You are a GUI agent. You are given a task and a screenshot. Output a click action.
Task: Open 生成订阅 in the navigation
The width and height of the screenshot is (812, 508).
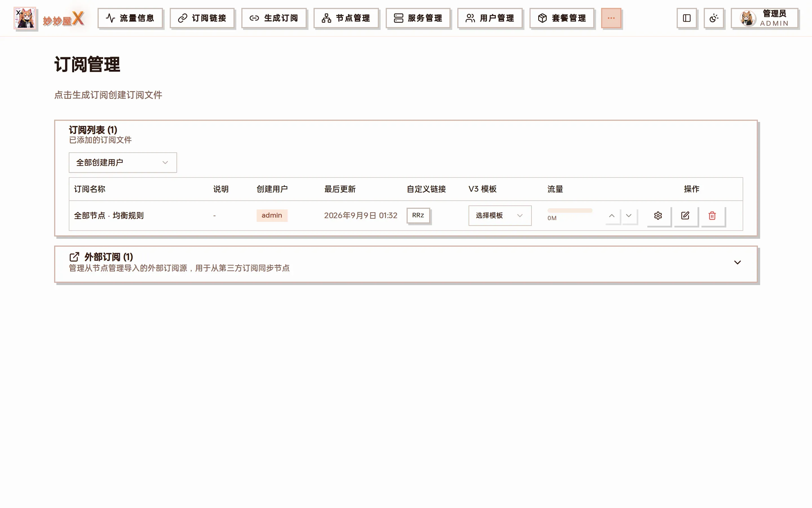click(x=274, y=18)
